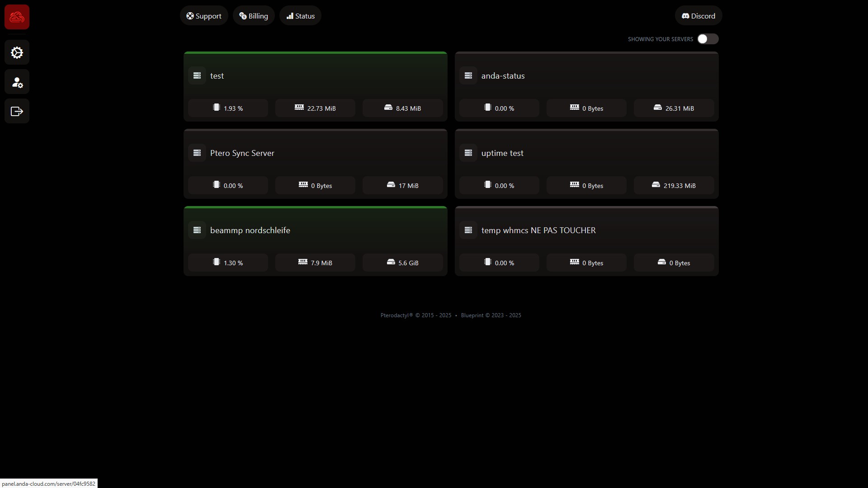Click server icon beside beammp nordschleife
868x488 pixels.
(197, 230)
